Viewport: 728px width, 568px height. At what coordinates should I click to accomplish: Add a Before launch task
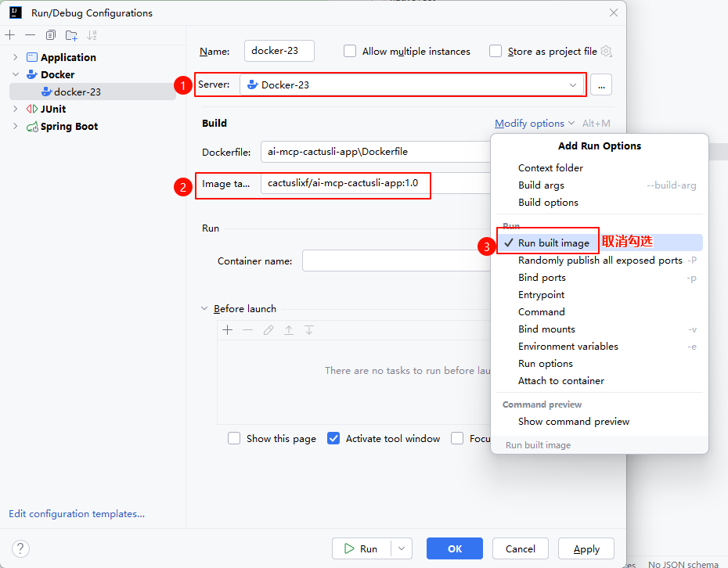point(228,330)
